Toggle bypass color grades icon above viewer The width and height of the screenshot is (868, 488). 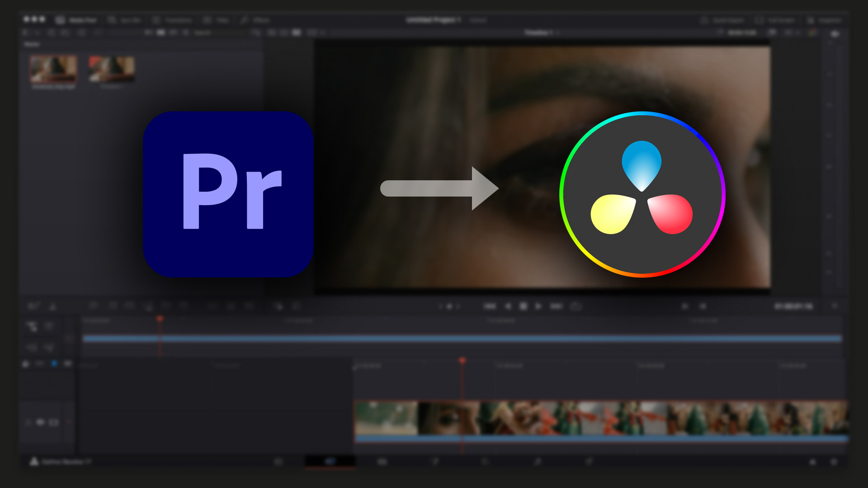click(x=813, y=33)
